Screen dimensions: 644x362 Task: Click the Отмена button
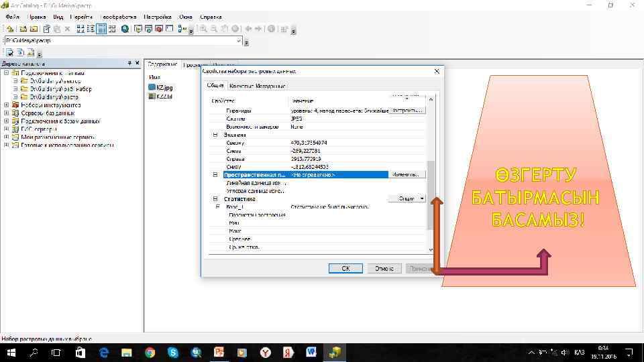(384, 268)
